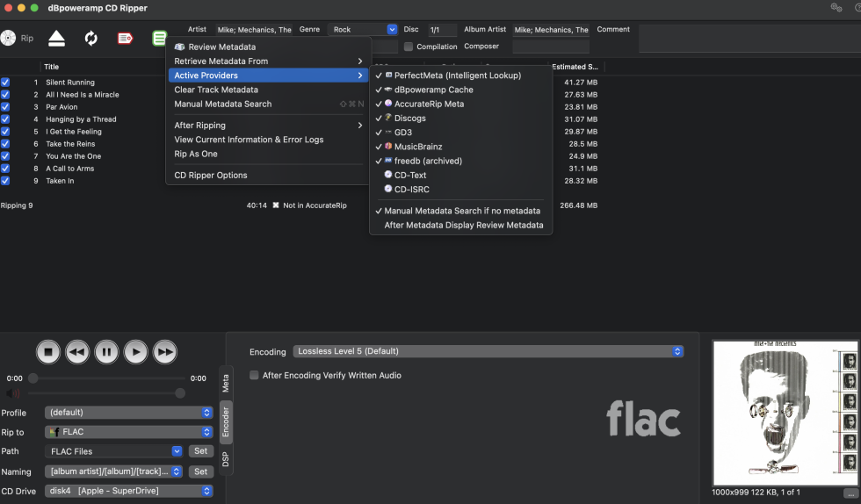Select Review Metadata menu item
This screenshot has width=861, height=504.
268,47
